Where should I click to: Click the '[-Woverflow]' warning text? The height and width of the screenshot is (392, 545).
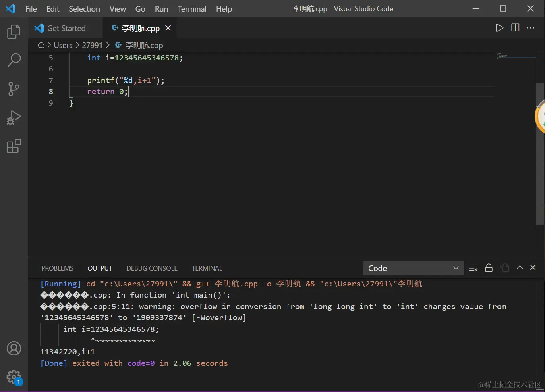pos(219,317)
